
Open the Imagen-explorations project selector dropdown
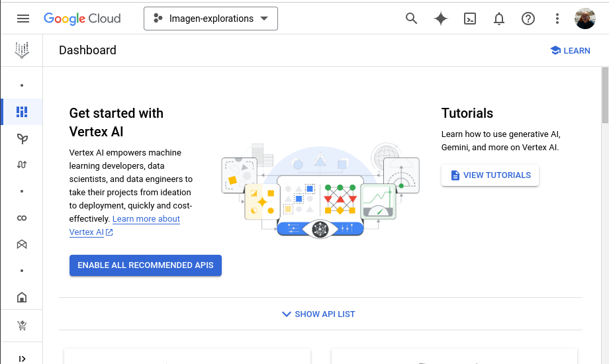pos(211,19)
